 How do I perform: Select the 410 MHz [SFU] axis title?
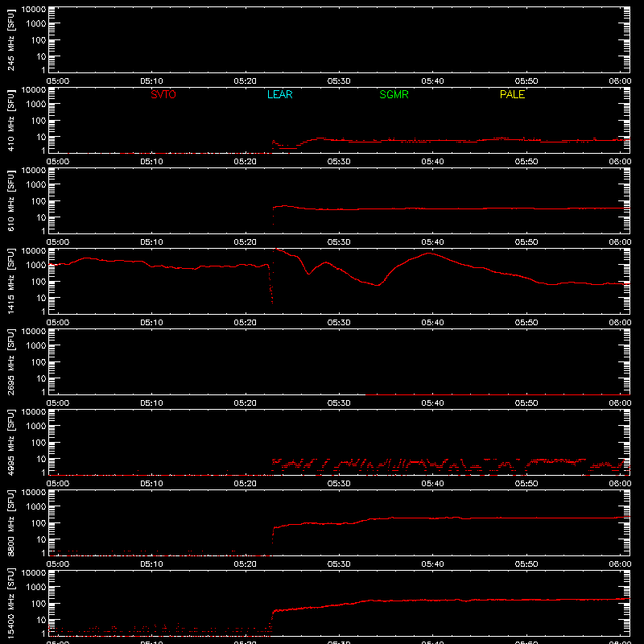(11, 120)
